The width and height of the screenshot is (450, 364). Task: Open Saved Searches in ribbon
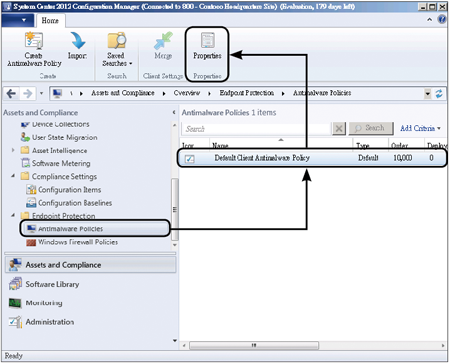click(117, 49)
